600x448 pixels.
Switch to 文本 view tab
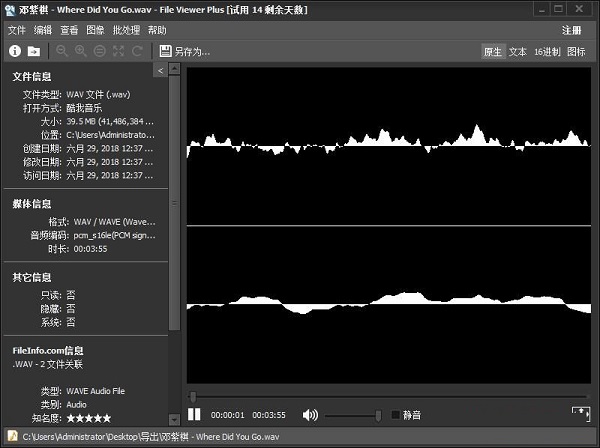pos(518,52)
